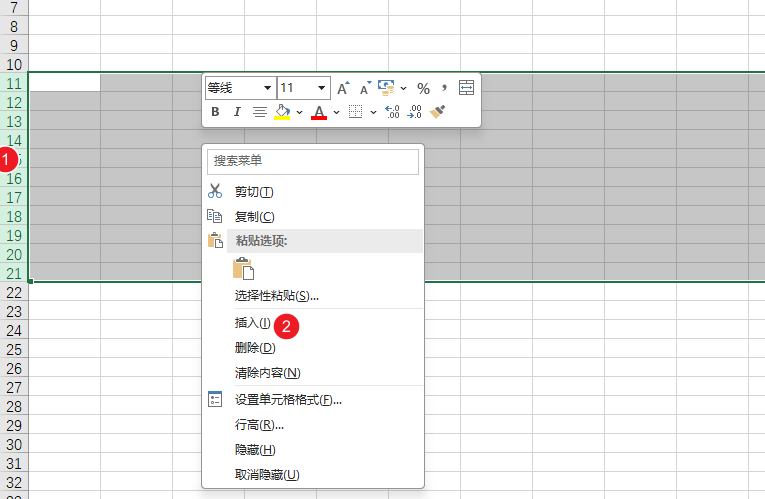Click the Decrease Decimal icon

pos(414,112)
